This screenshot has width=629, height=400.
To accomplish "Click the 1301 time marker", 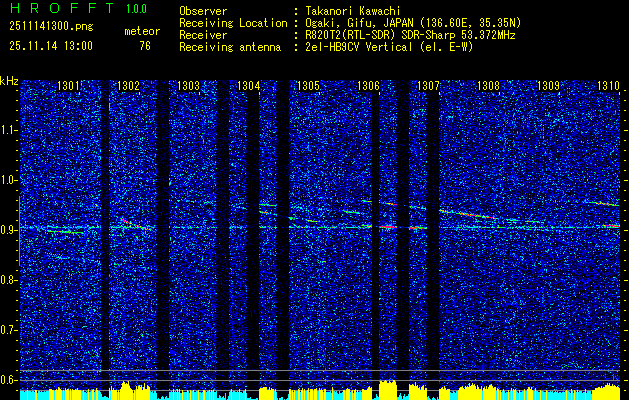I will click(x=68, y=85).
